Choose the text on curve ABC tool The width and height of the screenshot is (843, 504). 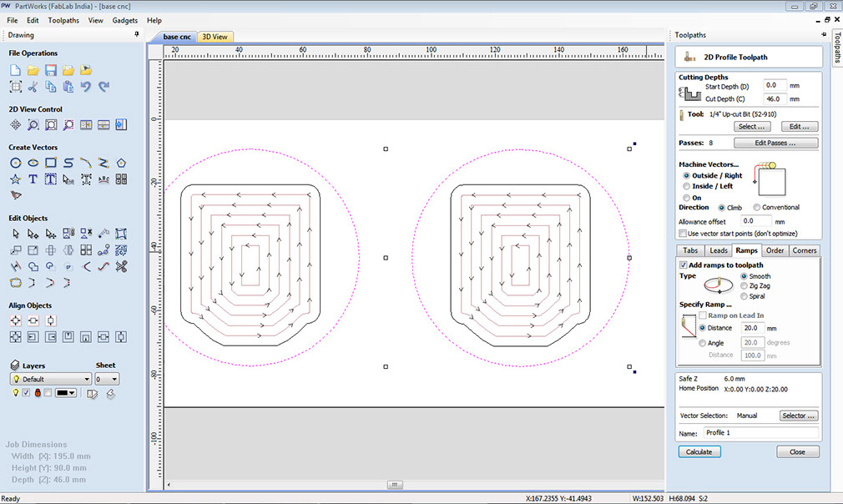(x=103, y=179)
